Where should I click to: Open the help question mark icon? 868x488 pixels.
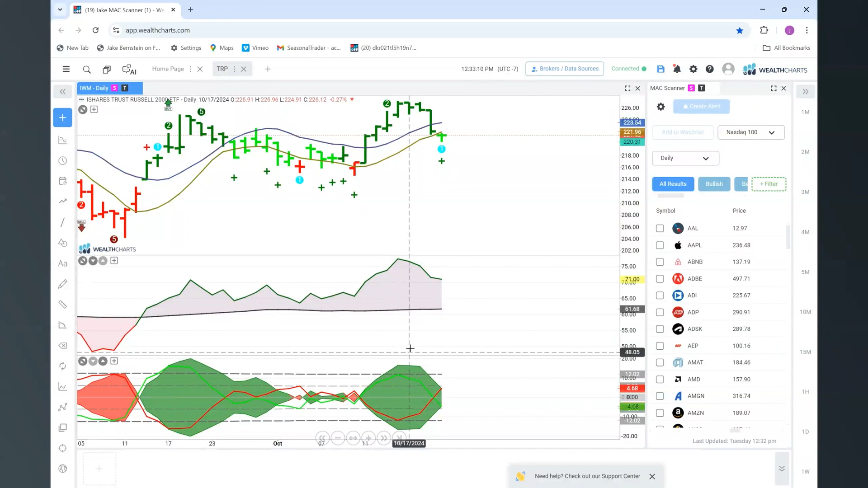tap(710, 69)
